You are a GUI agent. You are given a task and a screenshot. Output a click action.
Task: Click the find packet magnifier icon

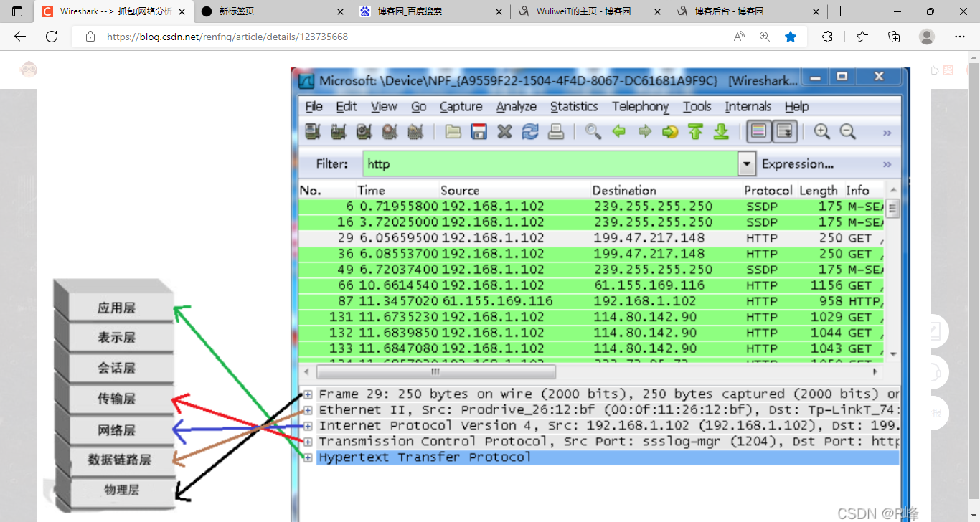coord(593,132)
